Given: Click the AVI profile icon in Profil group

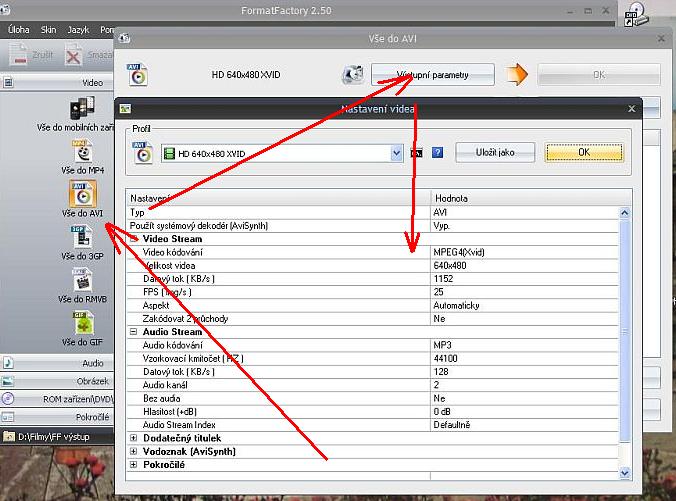Looking at the screenshot, I should click(x=143, y=153).
